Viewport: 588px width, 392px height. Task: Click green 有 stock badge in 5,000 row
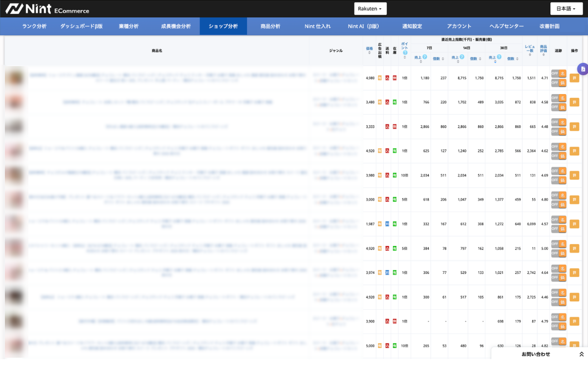pos(394,346)
